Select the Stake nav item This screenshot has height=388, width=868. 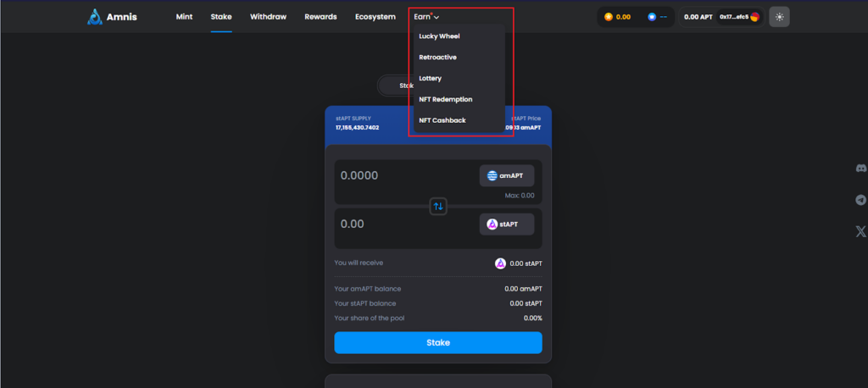(221, 17)
